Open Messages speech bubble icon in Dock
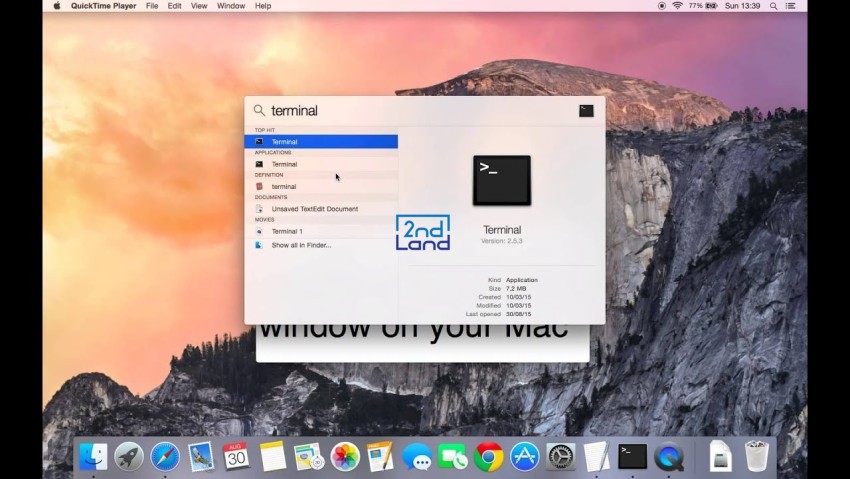 (416, 457)
